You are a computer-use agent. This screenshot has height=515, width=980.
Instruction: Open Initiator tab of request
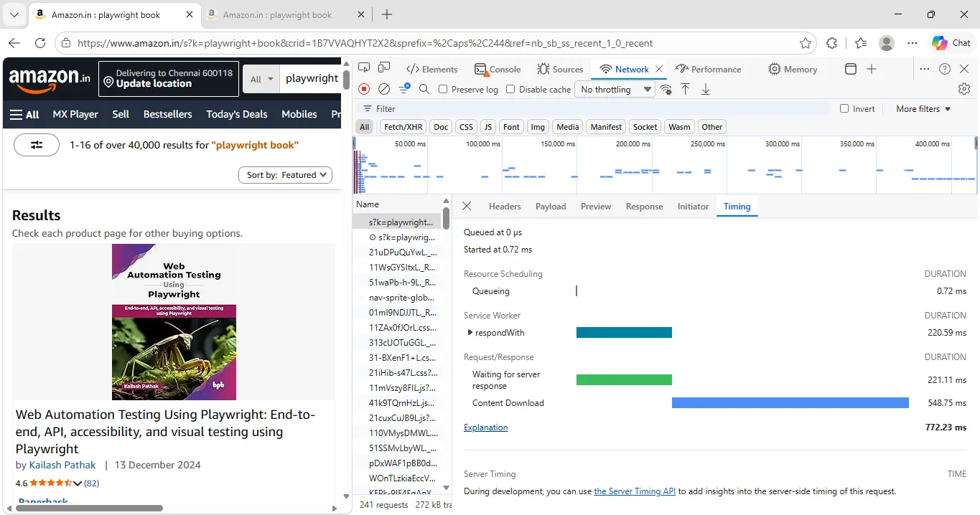[693, 206]
